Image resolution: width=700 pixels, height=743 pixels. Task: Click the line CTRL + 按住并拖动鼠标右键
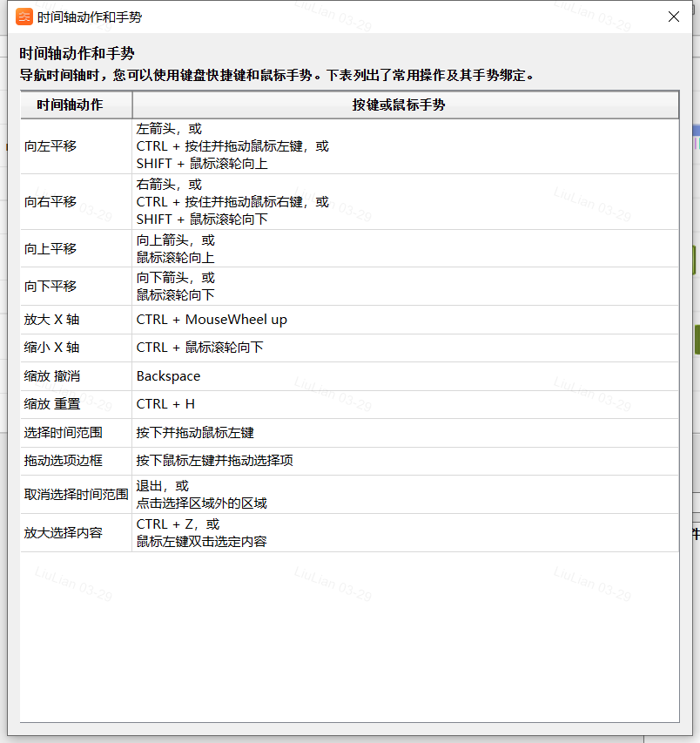pos(232,202)
